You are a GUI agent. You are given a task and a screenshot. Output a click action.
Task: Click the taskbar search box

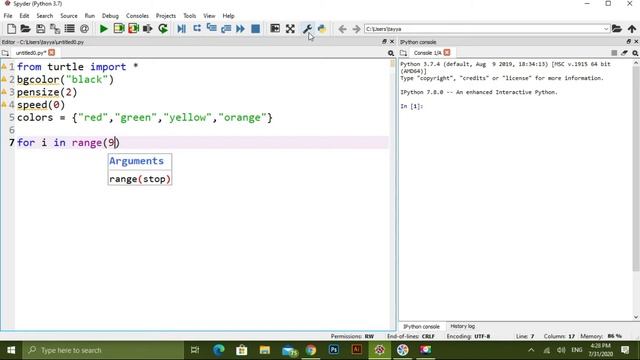click(103, 350)
